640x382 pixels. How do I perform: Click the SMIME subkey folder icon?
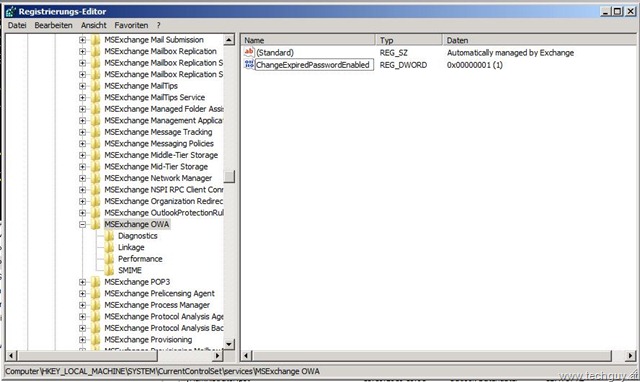pos(109,271)
